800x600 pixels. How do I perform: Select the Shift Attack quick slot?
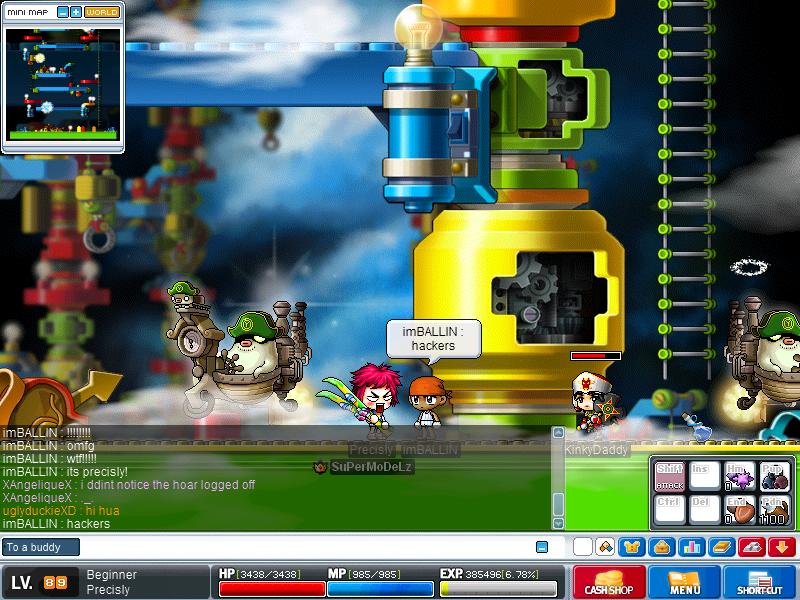(669, 477)
